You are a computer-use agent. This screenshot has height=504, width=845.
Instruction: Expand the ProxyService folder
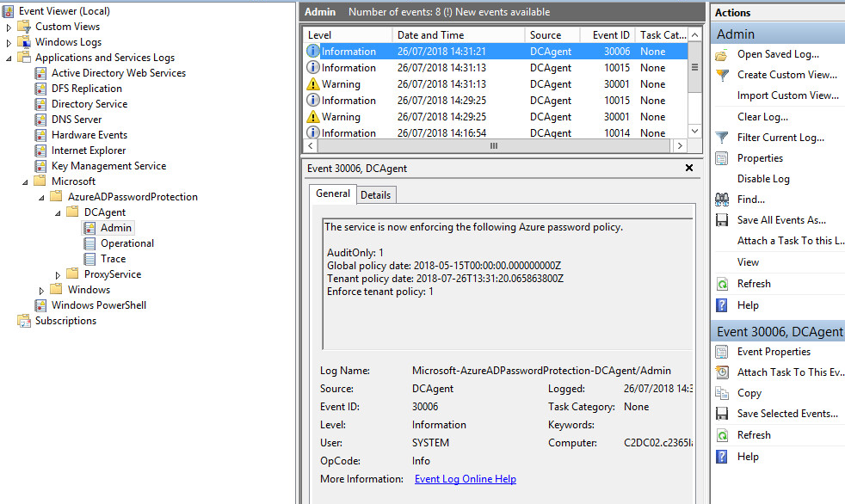59,274
